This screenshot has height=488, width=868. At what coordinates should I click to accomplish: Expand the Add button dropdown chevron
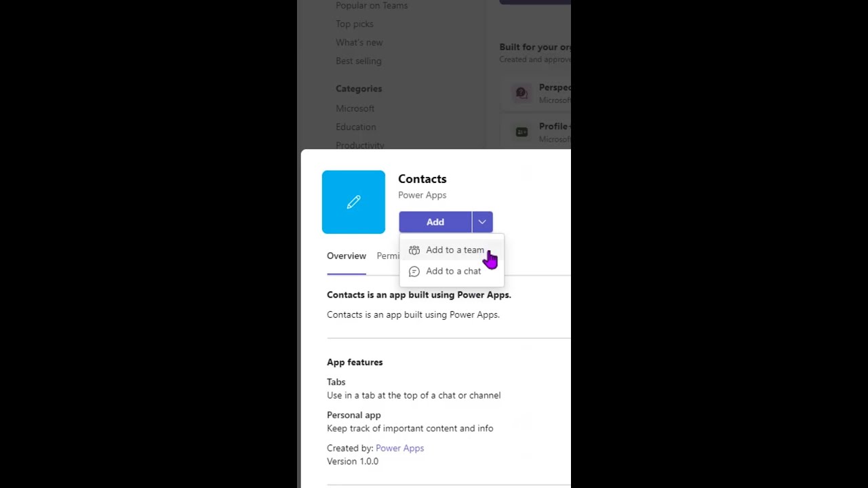coord(482,222)
